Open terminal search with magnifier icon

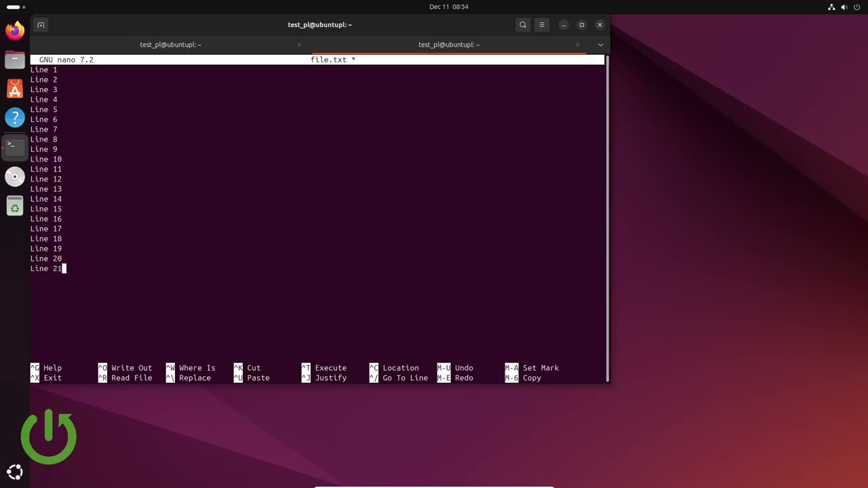(523, 25)
